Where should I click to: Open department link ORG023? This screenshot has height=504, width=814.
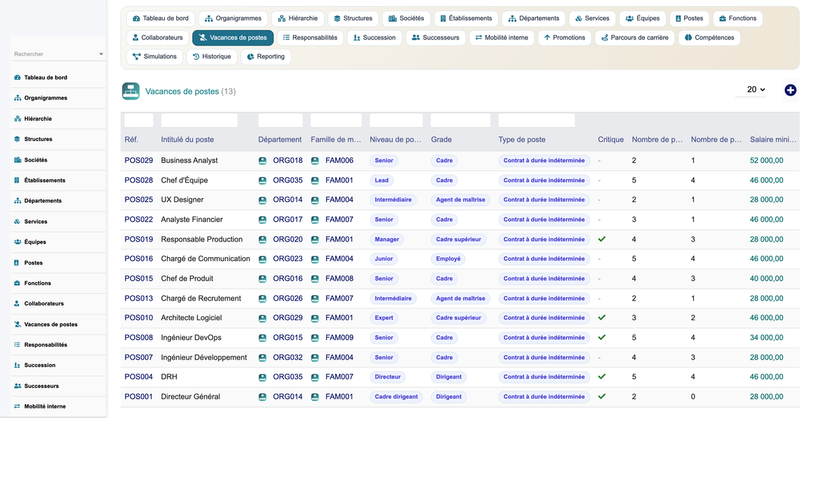click(288, 259)
